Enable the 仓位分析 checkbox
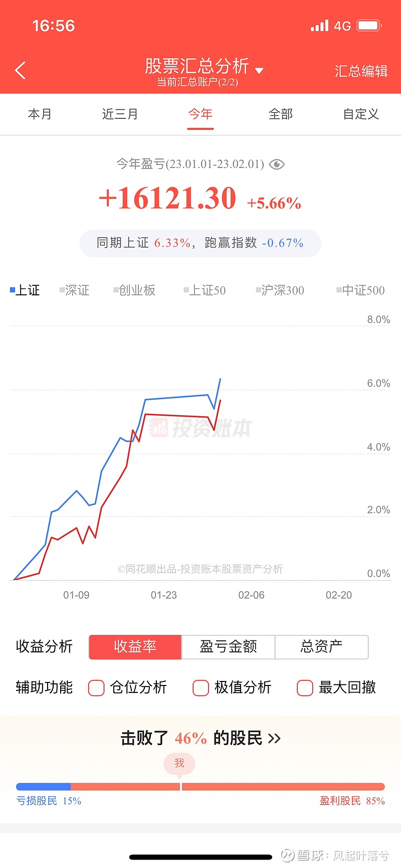401x868 pixels. (96, 688)
